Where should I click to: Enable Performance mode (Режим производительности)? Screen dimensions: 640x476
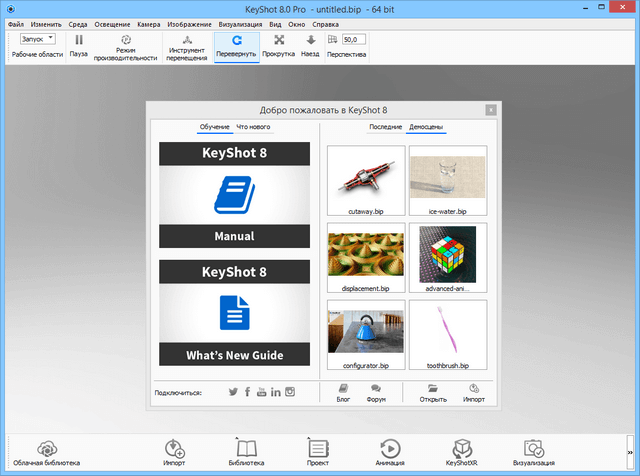127,41
